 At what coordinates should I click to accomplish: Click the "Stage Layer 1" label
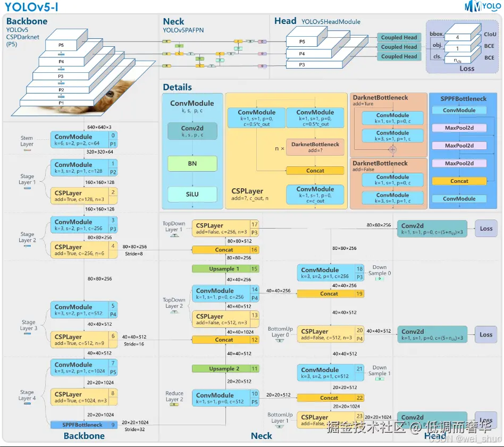(x=27, y=179)
